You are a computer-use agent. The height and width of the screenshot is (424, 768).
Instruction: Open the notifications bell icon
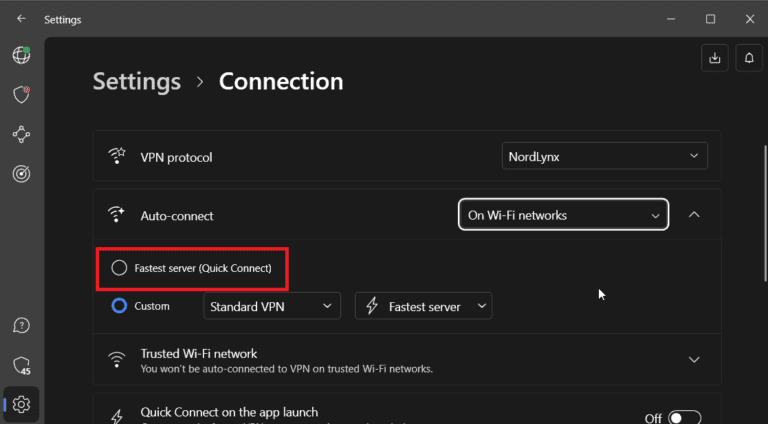click(x=749, y=58)
